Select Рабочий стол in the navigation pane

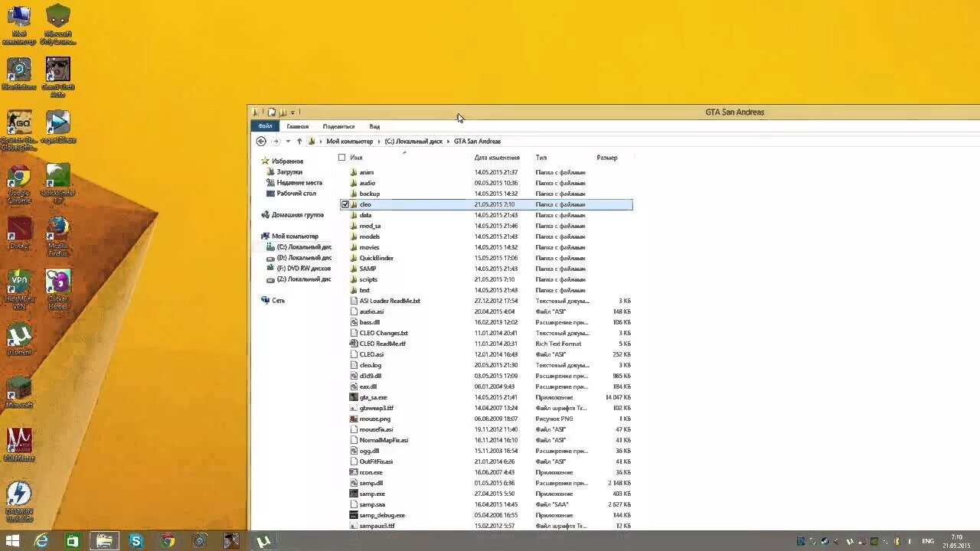pos(296,194)
